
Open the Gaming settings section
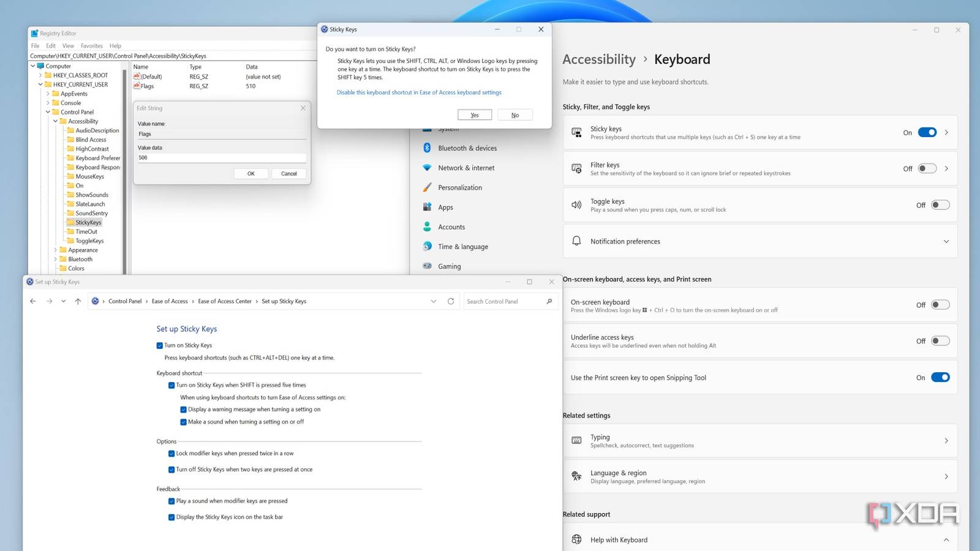point(449,266)
